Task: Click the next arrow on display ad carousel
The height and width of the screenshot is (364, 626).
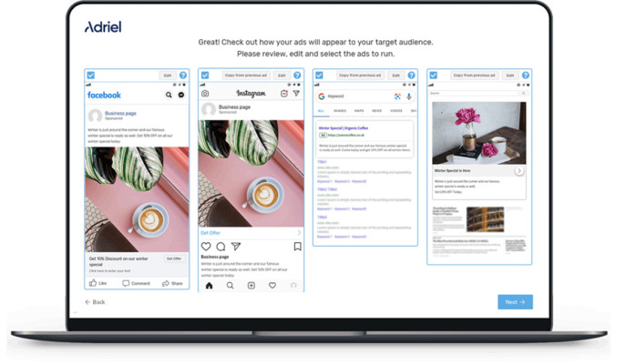Action: 518,171
